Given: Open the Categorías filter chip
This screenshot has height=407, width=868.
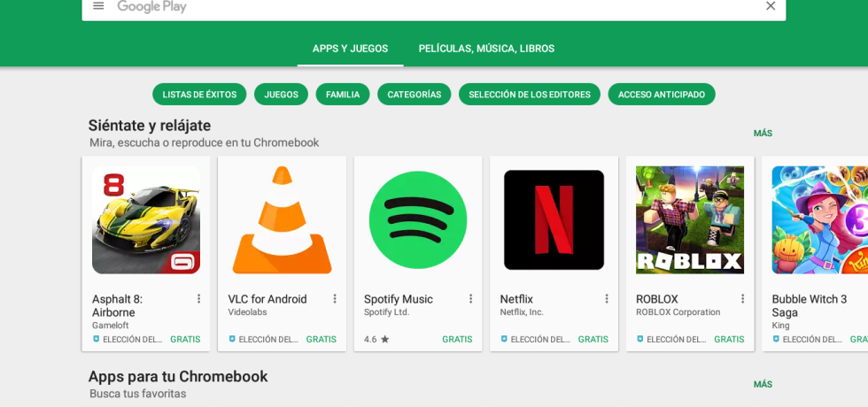Looking at the screenshot, I should 414,95.
